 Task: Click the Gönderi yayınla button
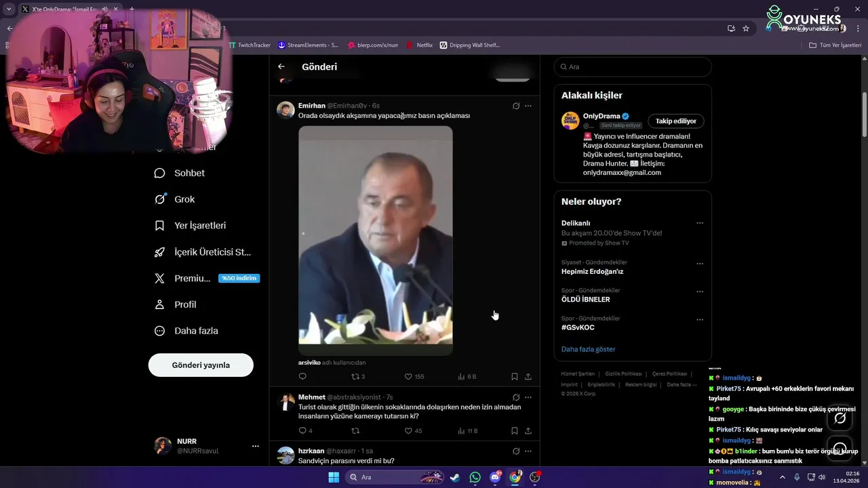[x=201, y=365]
